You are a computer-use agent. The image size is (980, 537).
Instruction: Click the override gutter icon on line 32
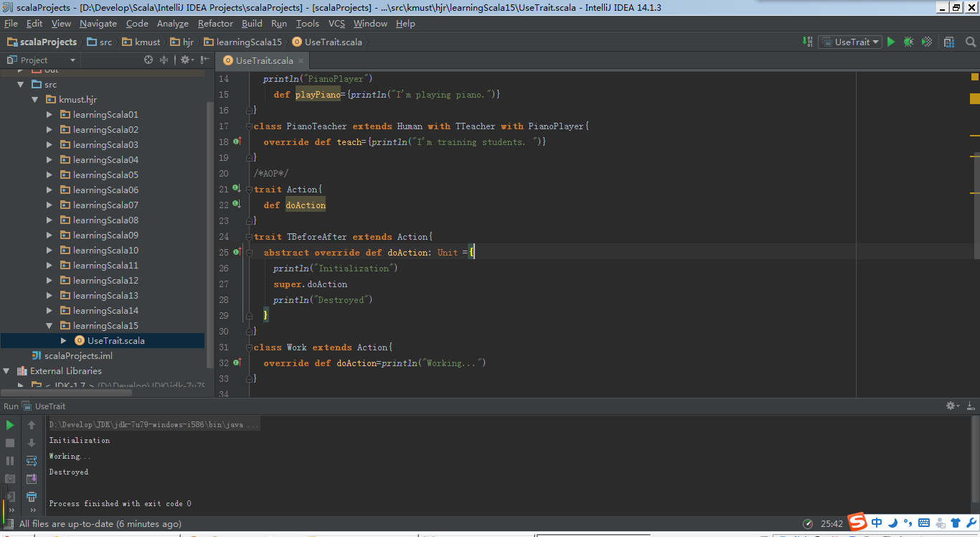[237, 363]
